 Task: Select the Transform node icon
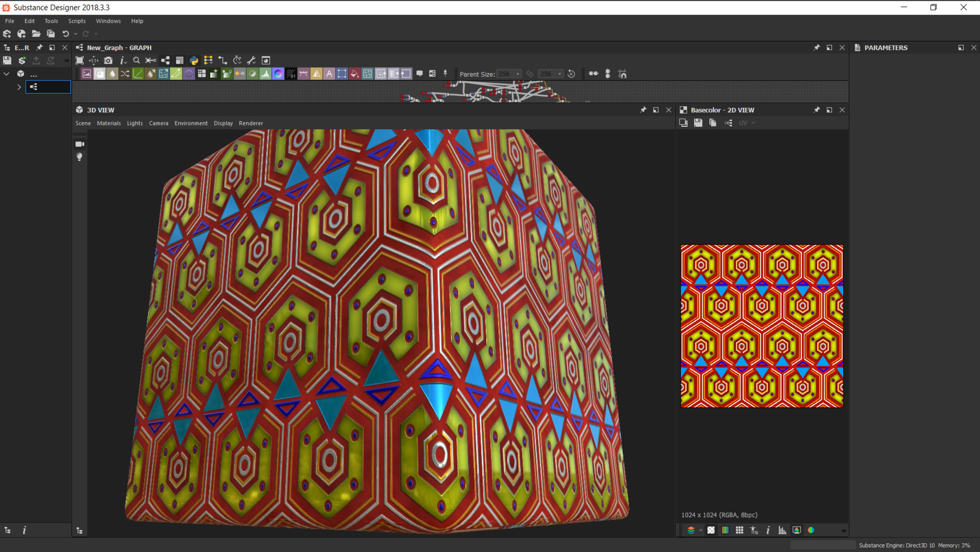click(x=341, y=74)
